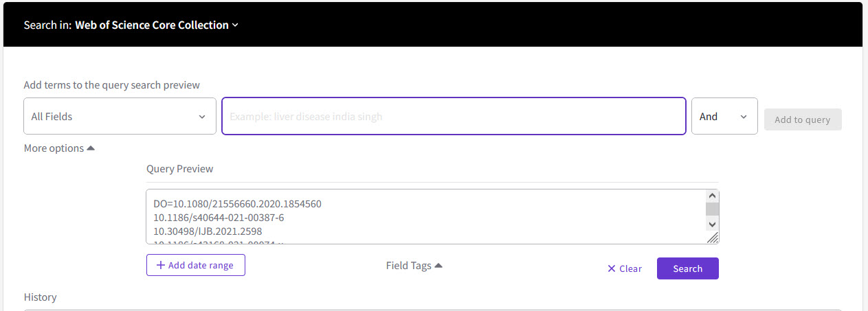The width and height of the screenshot is (868, 311).
Task: Click the Query Preview scroll-up arrow
Action: click(x=712, y=196)
